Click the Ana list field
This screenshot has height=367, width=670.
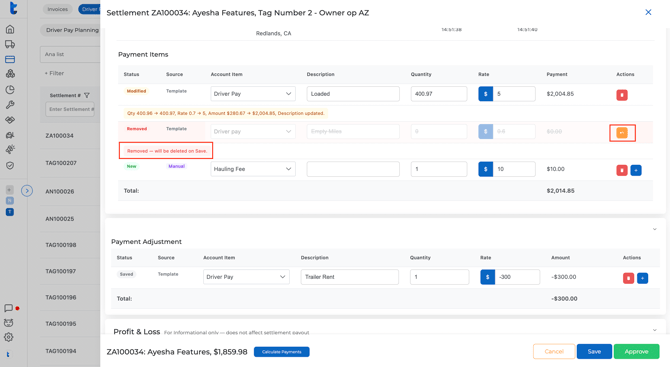[x=71, y=54]
